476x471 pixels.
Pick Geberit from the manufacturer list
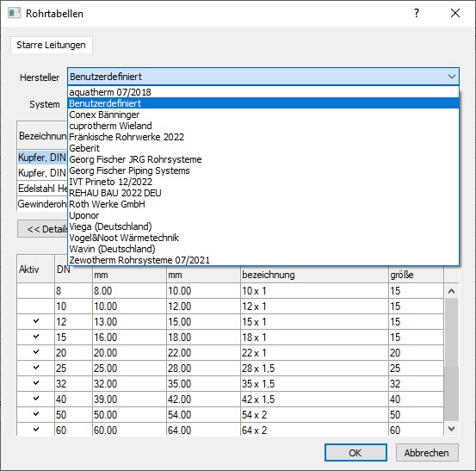click(263, 148)
